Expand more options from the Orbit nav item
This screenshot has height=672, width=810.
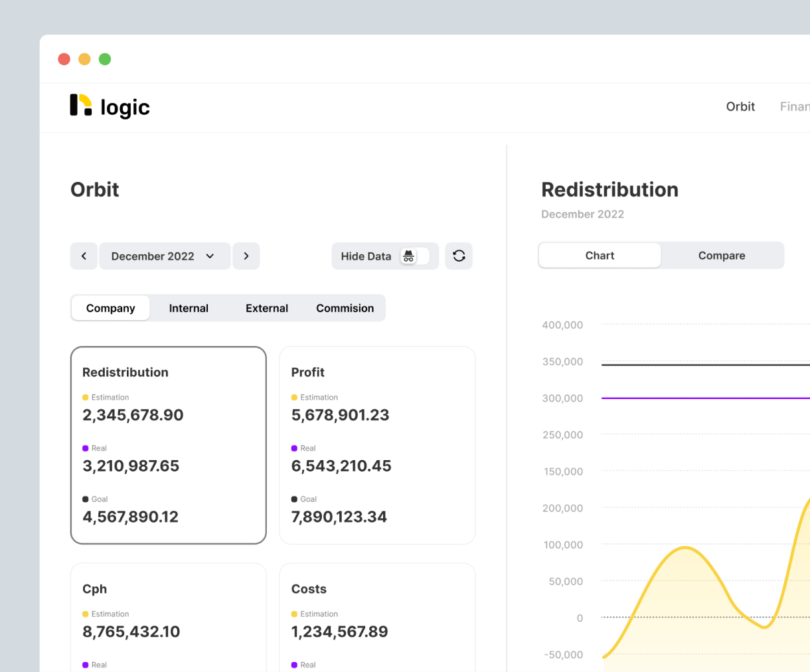(x=740, y=106)
